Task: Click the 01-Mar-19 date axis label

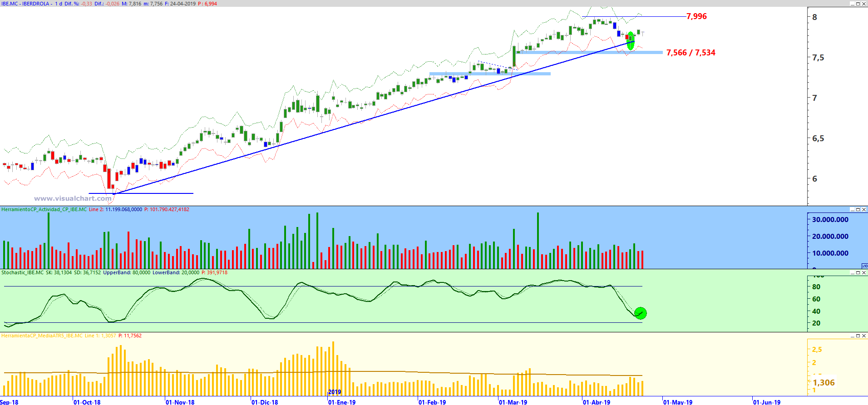Action: point(513,402)
